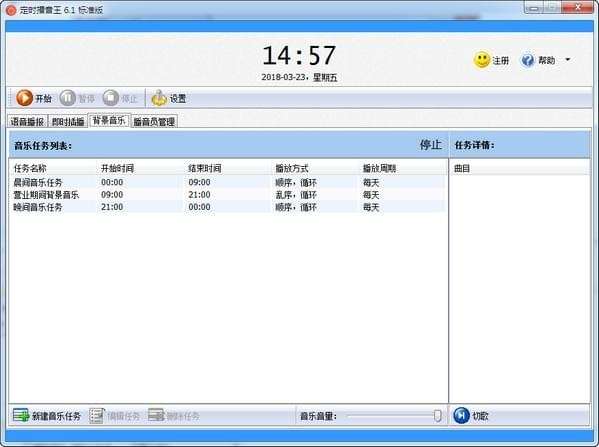This screenshot has height=447, width=599.
Task: Click the 任务名称 column header
Action: tap(30, 168)
